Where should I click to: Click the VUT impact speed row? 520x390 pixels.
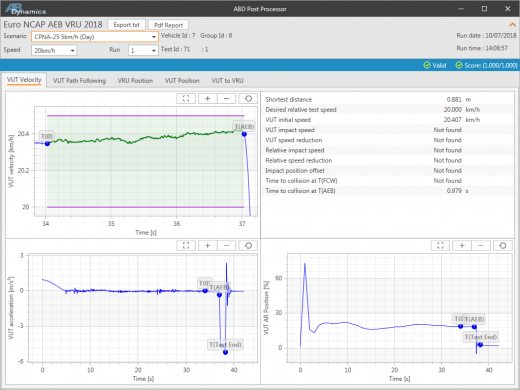(388, 130)
